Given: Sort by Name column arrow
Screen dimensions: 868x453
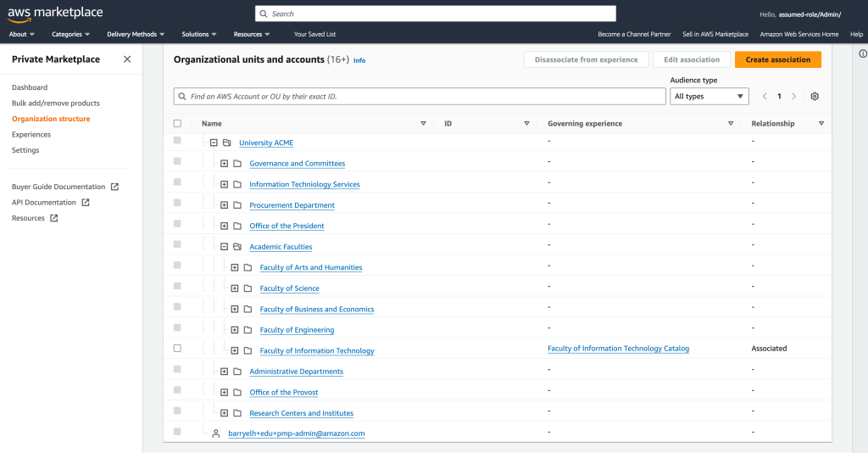Looking at the screenshot, I should pyautogui.click(x=424, y=124).
